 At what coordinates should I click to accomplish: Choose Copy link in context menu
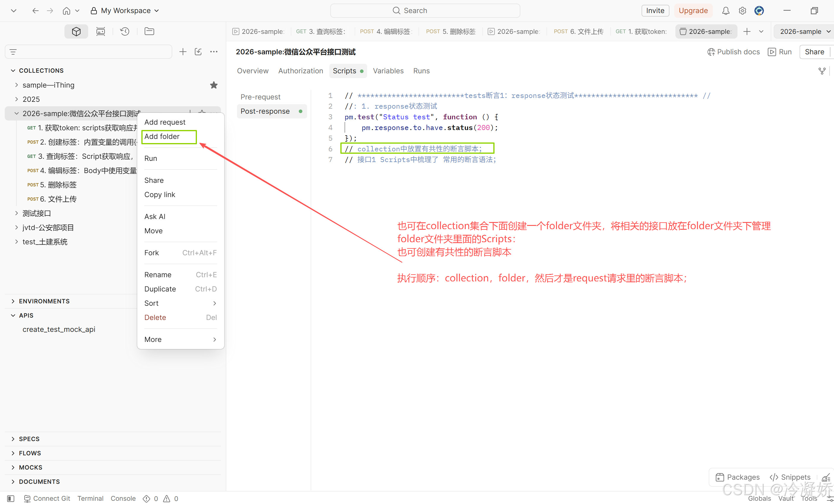180,194
